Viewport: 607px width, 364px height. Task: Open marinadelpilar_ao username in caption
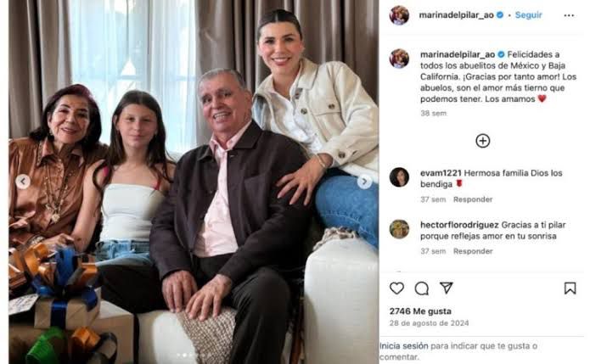coord(458,54)
